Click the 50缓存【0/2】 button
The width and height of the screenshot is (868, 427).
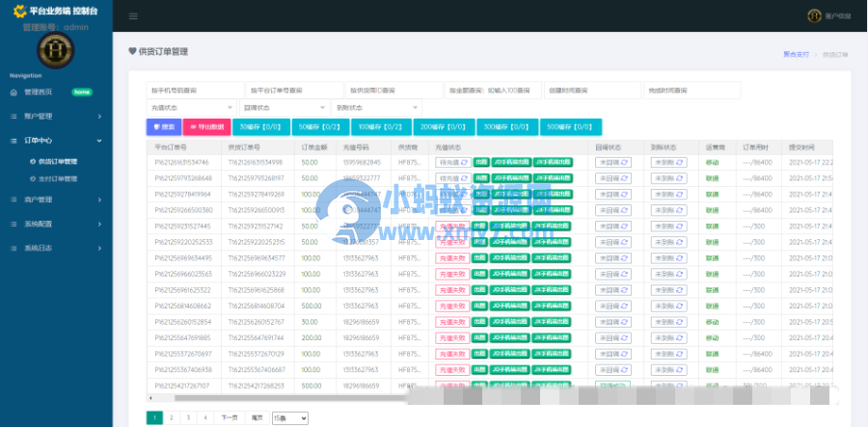click(x=320, y=126)
